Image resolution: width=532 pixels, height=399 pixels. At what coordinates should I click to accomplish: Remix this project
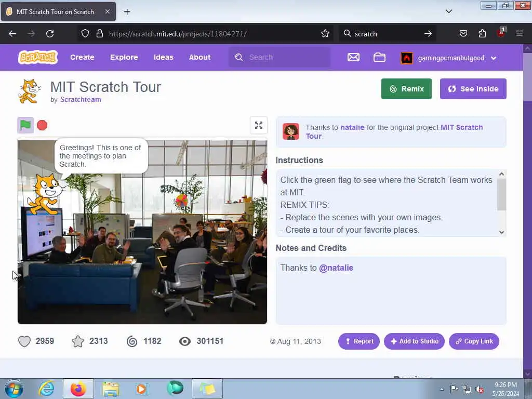click(x=406, y=89)
